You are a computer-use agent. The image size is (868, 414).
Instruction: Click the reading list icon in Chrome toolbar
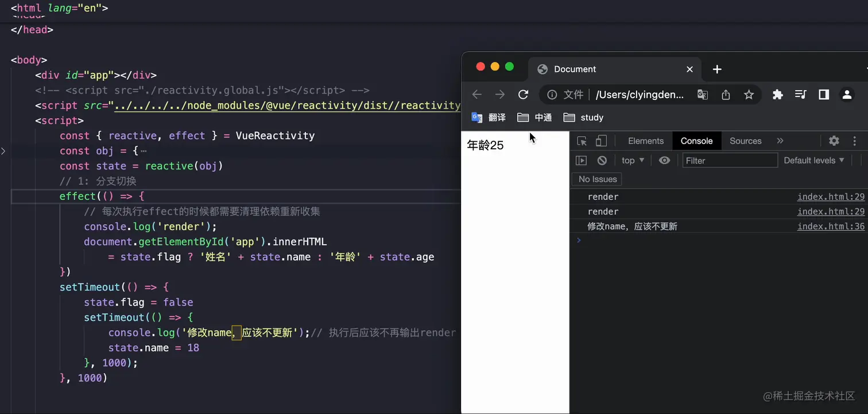point(800,95)
